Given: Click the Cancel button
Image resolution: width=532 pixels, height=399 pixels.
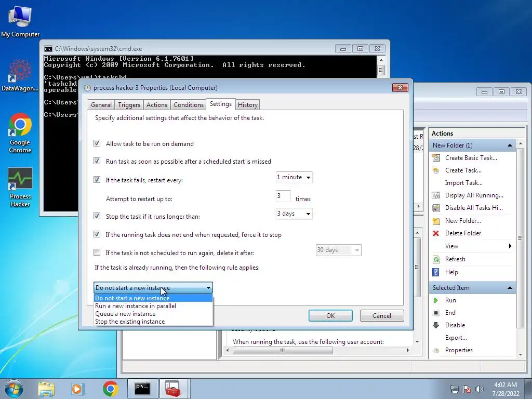Looking at the screenshot, I should coord(382,315).
